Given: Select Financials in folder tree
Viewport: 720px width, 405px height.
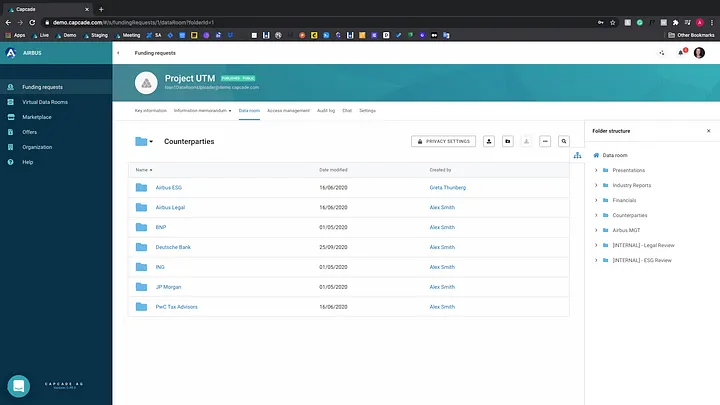Looking at the screenshot, I should pyautogui.click(x=624, y=200).
